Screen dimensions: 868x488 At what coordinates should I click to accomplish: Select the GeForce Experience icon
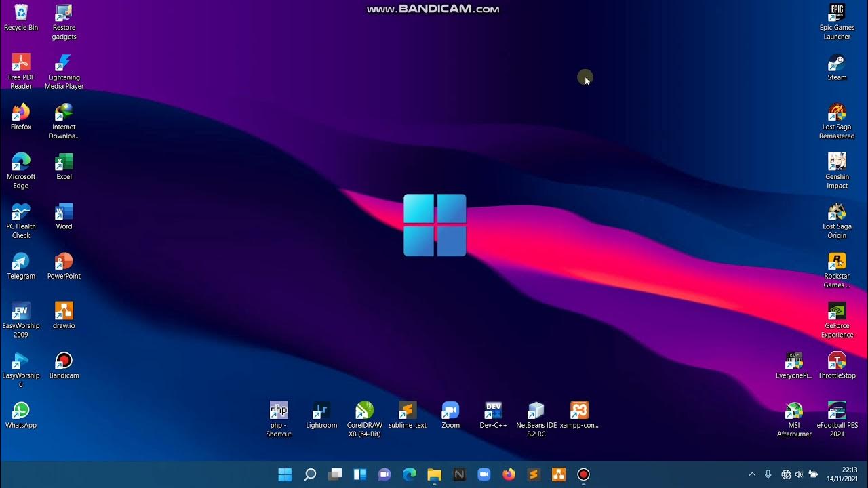[837, 320]
